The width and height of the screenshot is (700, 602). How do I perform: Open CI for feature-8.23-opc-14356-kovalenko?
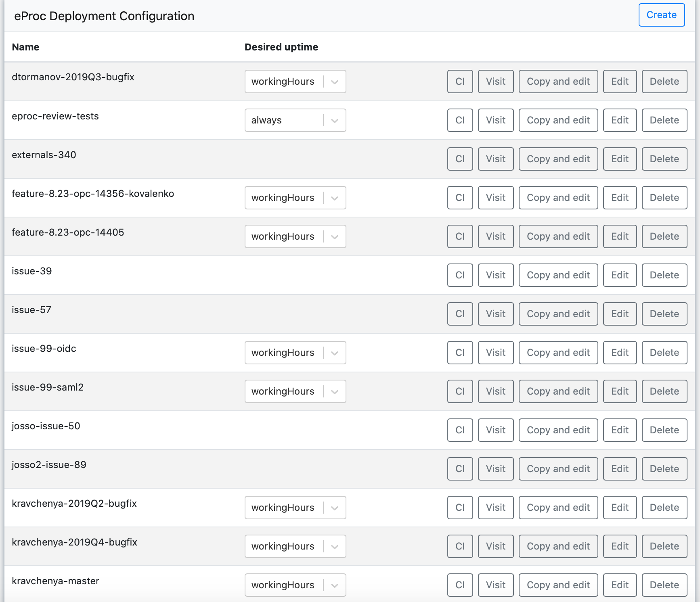pyautogui.click(x=460, y=198)
